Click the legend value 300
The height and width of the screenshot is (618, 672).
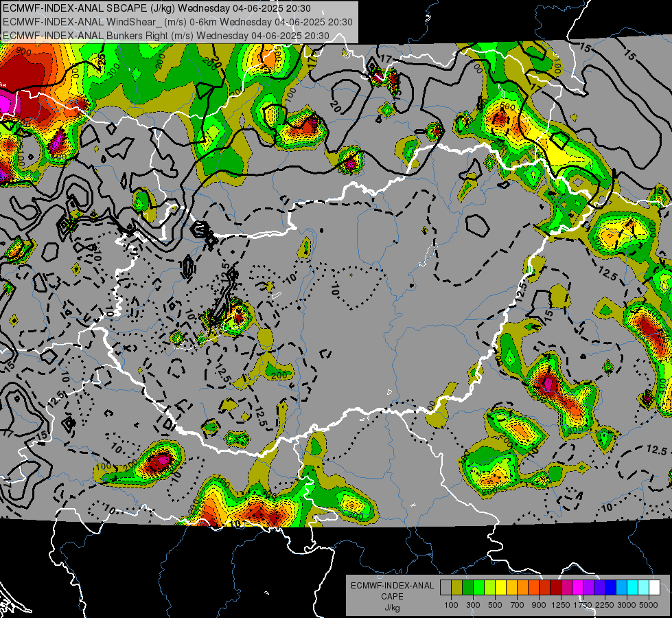473,605
